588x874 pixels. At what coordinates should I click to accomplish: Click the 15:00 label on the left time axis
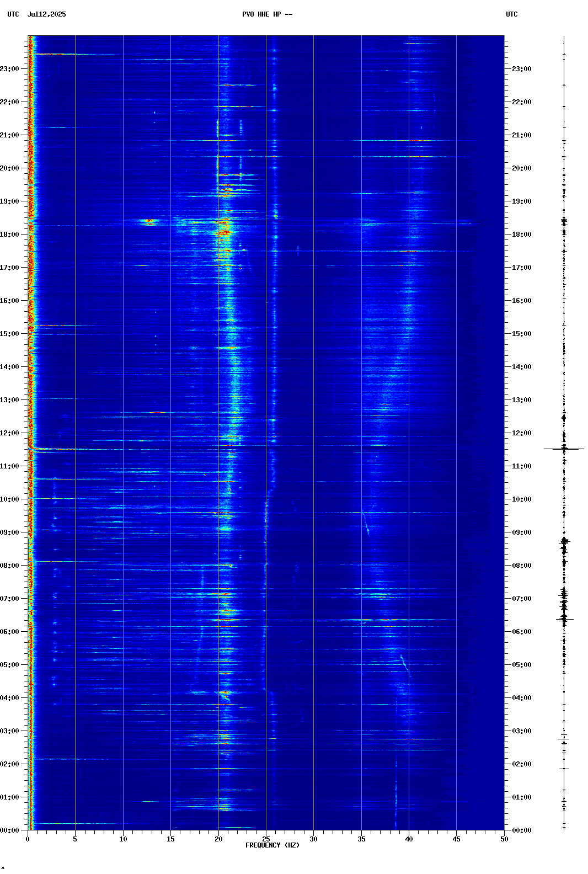[9, 334]
